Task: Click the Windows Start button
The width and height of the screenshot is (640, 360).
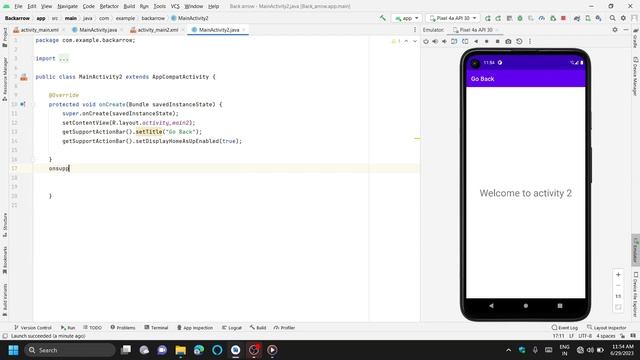Action: pyautogui.click(x=13, y=350)
